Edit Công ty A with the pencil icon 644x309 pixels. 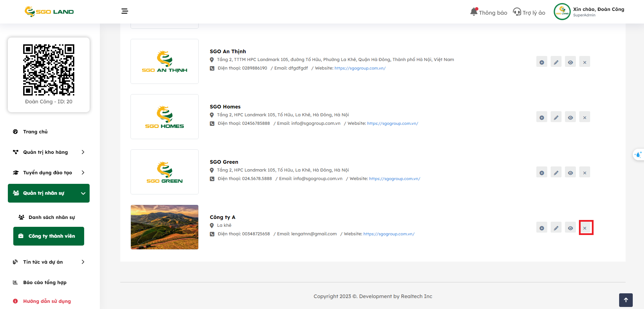coord(556,228)
